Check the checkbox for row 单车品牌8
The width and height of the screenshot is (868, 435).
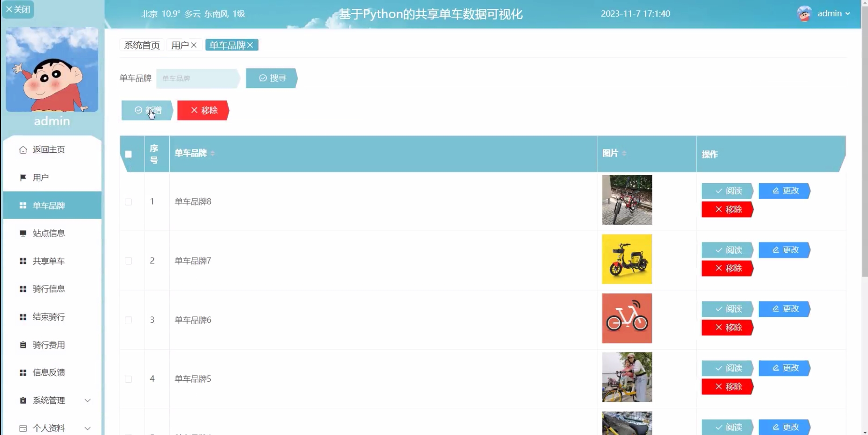pos(129,202)
